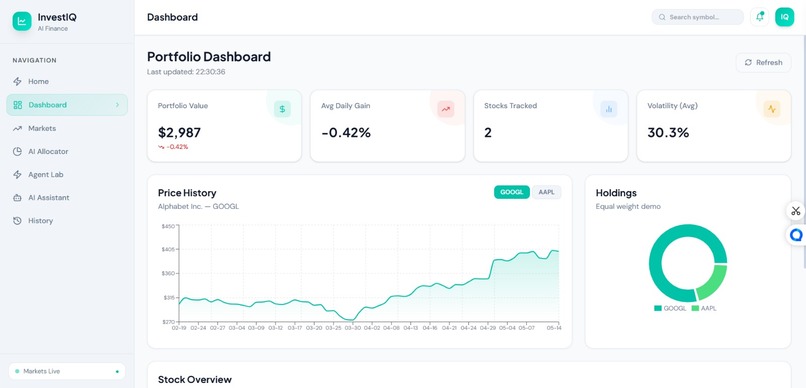The height and width of the screenshot is (388, 806).
Task: Click the scissors floating icon
Action: [x=796, y=211]
